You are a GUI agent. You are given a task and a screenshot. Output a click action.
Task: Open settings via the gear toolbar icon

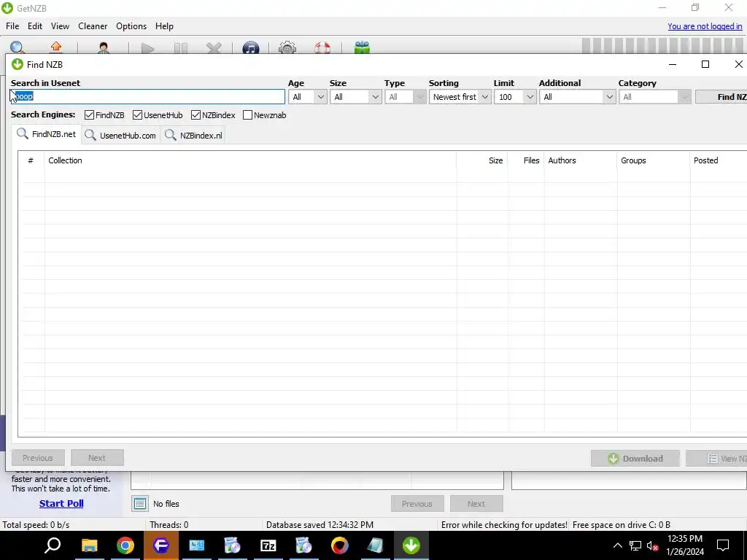coord(287,47)
